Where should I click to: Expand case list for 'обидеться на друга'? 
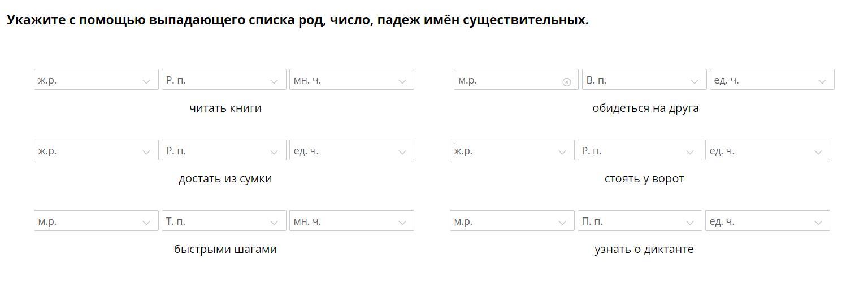pos(644,80)
